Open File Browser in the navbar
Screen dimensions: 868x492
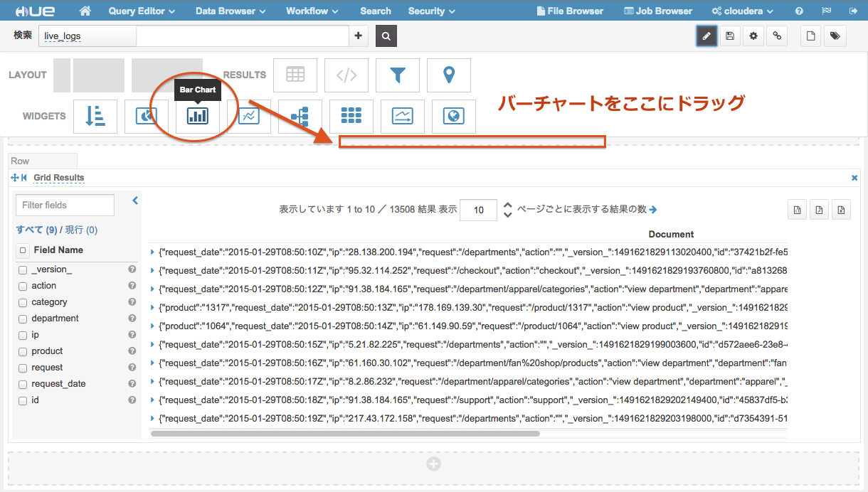click(x=571, y=11)
